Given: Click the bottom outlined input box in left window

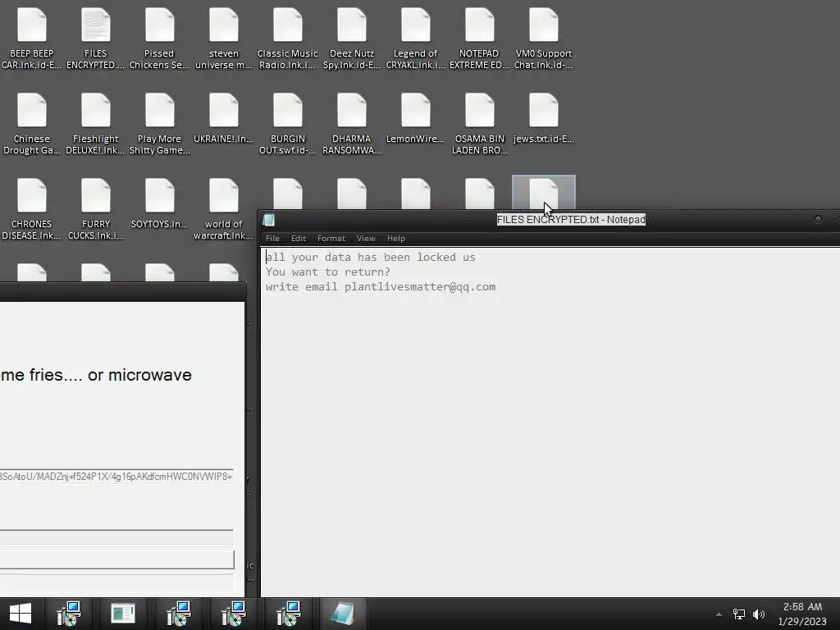Looking at the screenshot, I should [116, 559].
